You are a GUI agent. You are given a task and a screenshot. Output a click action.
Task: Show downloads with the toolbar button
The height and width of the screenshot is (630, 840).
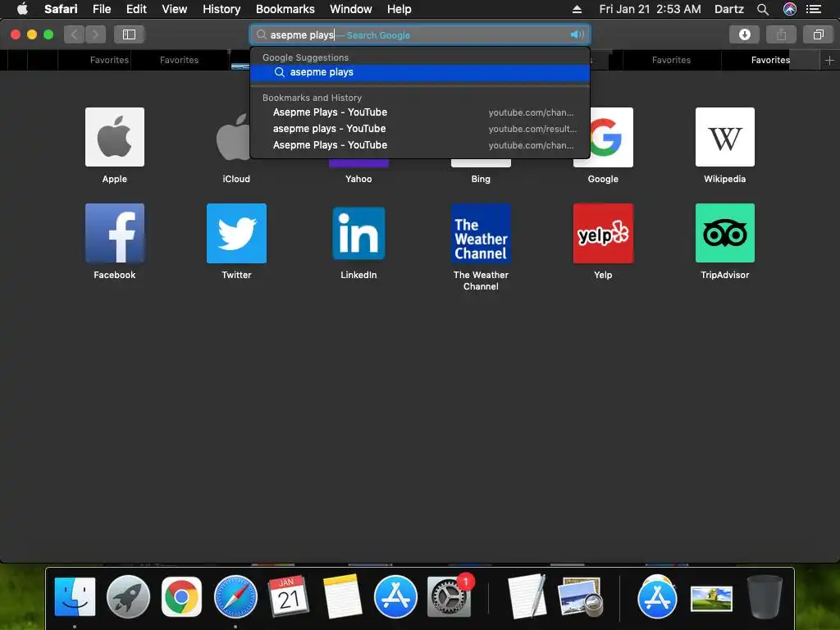tap(744, 34)
